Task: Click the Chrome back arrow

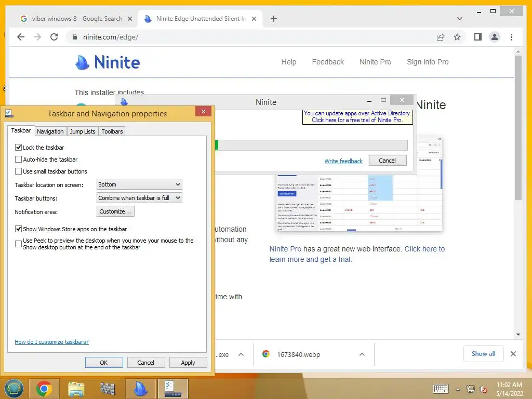Action: pos(21,37)
